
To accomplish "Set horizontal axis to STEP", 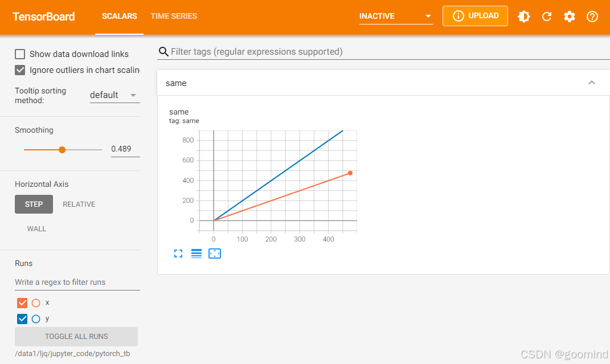I will pos(34,204).
